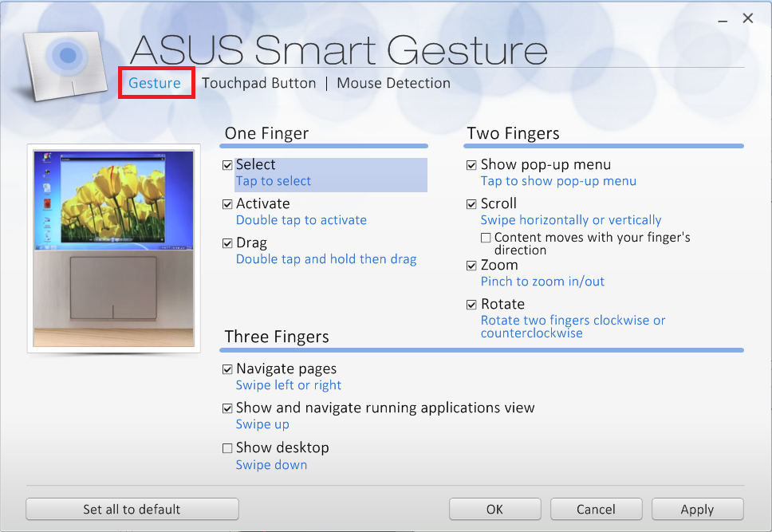Click 'Double tap and hold then drag'
Viewport: 772px width, 532px height.
(x=326, y=259)
